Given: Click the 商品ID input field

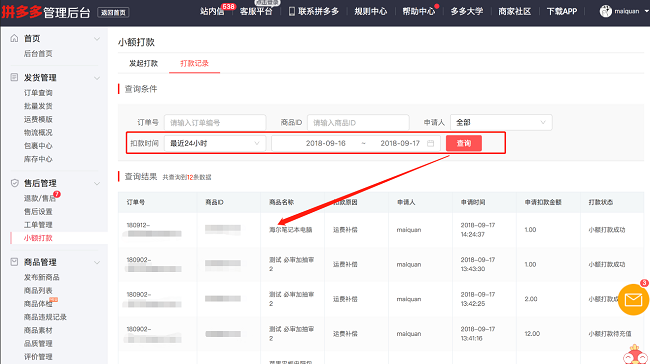Looking at the screenshot, I should (358, 122).
